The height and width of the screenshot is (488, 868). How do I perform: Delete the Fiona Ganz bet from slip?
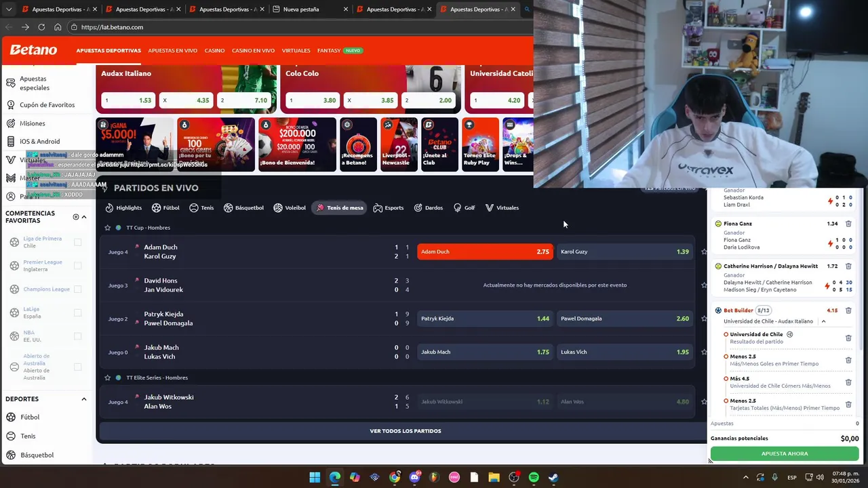point(848,224)
